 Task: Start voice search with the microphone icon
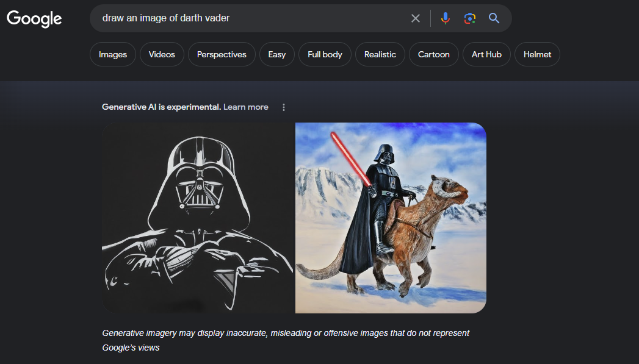click(446, 18)
